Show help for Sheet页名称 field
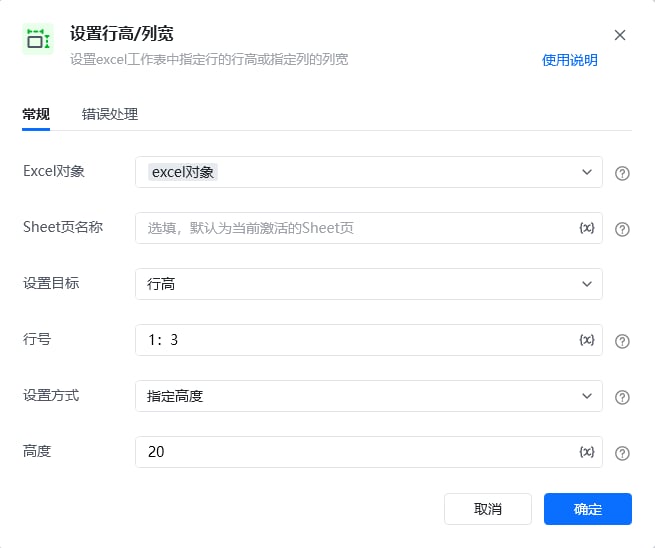655x548 pixels. [622, 229]
